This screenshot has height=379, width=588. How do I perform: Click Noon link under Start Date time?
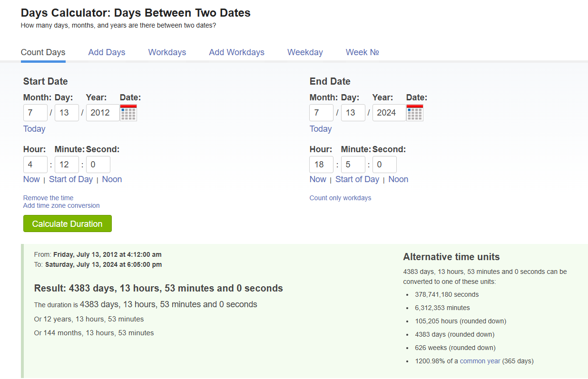(x=112, y=179)
